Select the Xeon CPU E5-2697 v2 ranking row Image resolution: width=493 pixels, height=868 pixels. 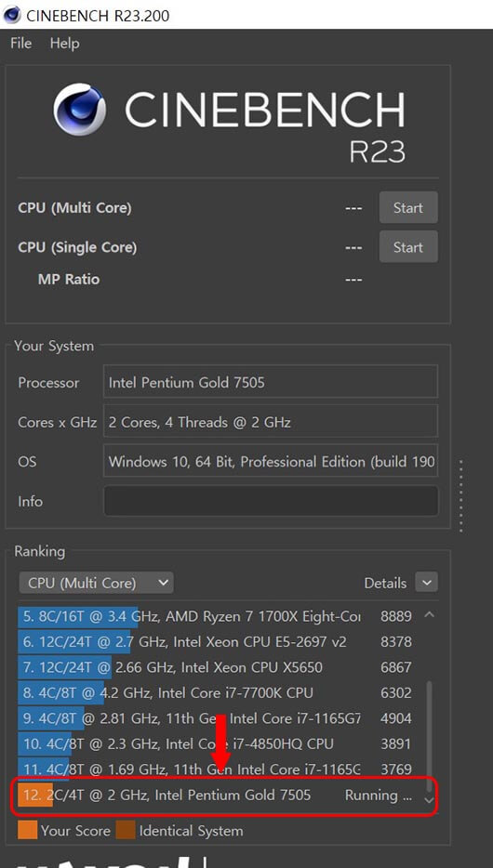click(x=217, y=641)
